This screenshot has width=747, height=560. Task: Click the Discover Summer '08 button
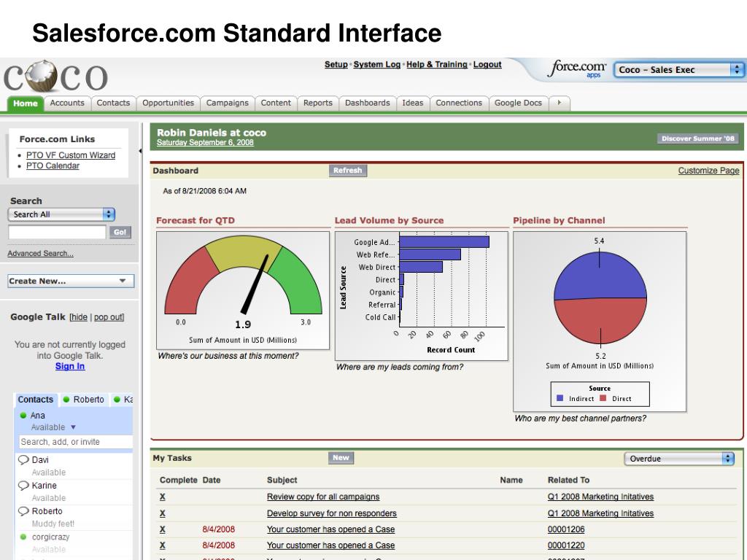tap(698, 139)
